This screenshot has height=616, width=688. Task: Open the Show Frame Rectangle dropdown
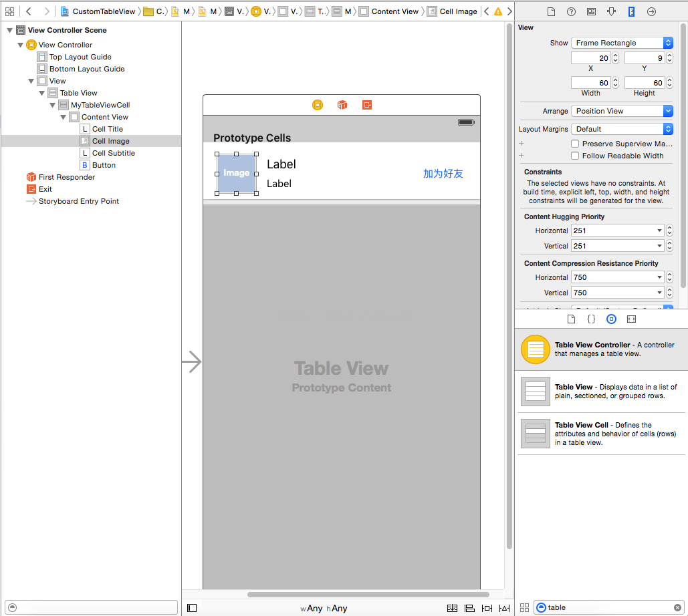[x=622, y=43]
